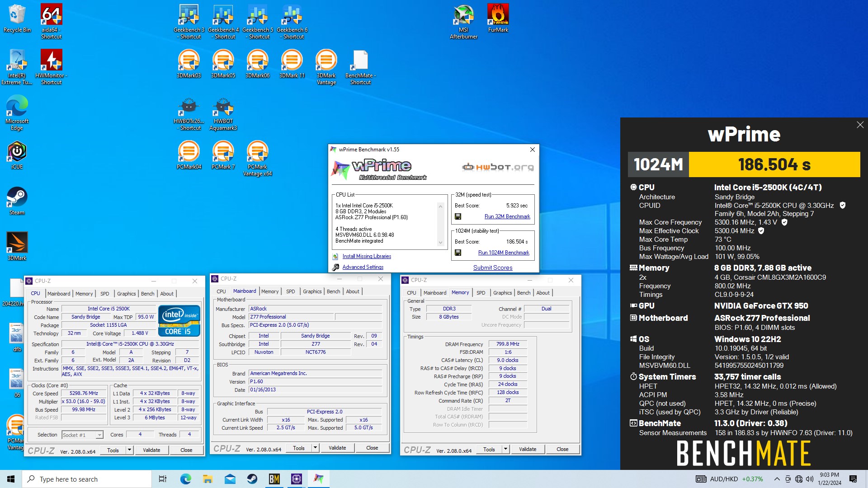The image size is (868, 488).
Task: Open Steam desktop icon
Action: pyautogui.click(x=17, y=201)
